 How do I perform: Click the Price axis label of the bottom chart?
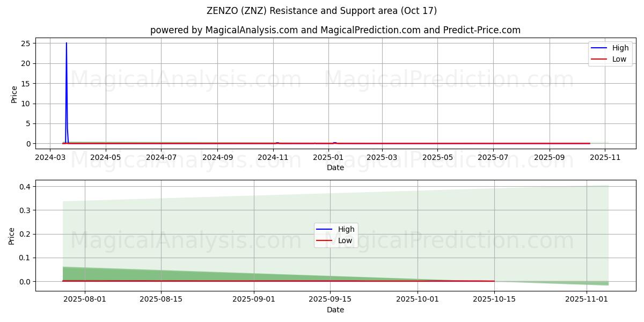(x=12, y=236)
